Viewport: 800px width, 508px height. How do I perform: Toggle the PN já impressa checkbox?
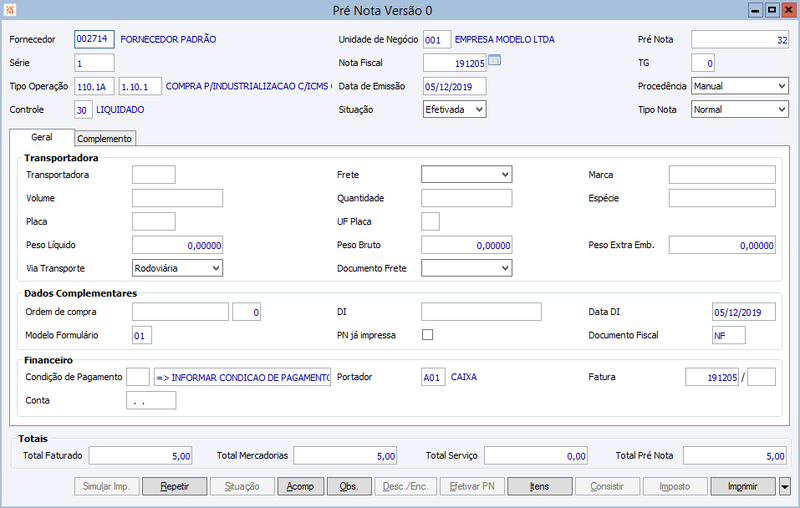click(428, 335)
